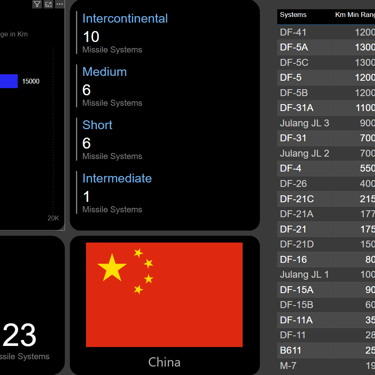Sort by the Km Min Range column header

(355, 15)
